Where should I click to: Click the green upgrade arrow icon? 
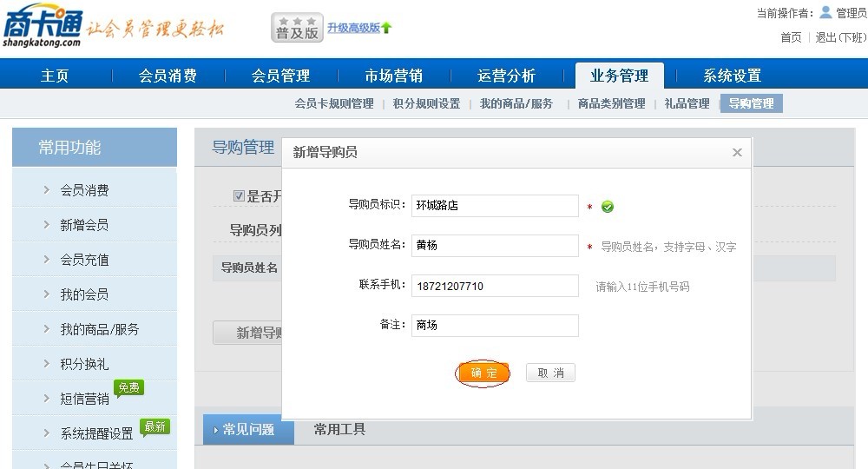pos(386,28)
